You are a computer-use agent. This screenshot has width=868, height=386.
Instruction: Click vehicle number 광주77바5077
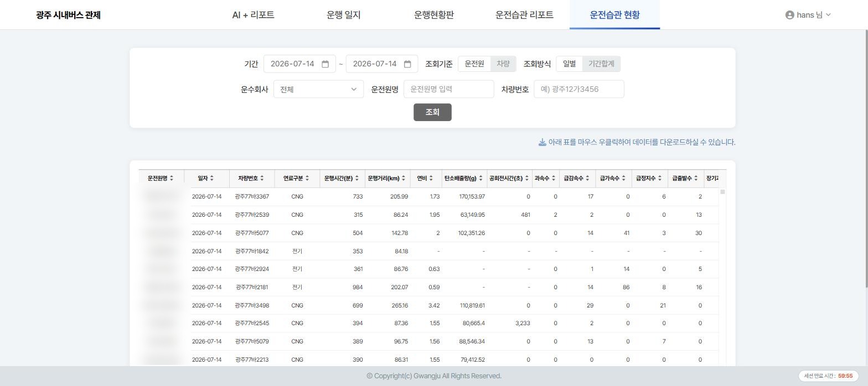(252, 233)
